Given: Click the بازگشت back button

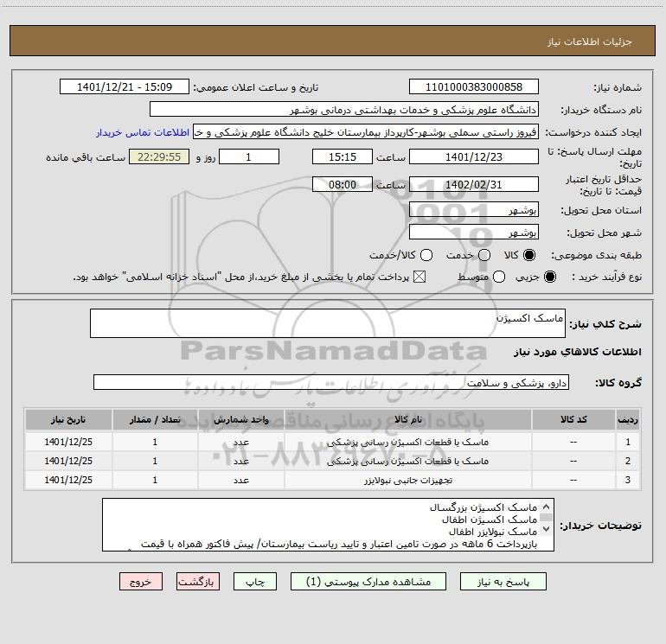Looking at the screenshot, I should click(198, 582).
